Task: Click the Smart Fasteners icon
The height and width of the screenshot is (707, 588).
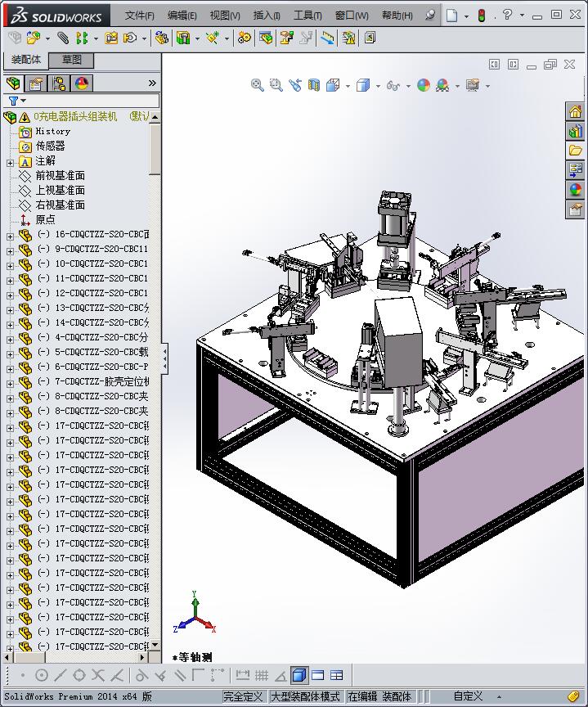Action: coord(111,38)
